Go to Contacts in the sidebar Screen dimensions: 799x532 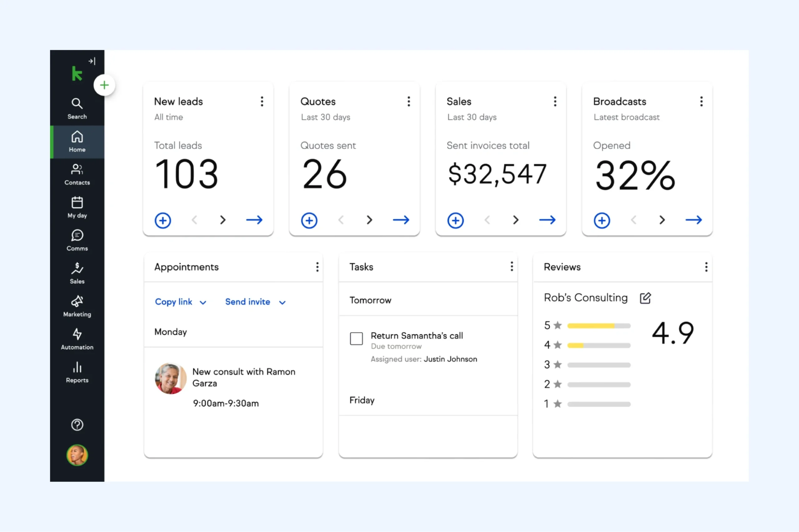click(x=77, y=174)
